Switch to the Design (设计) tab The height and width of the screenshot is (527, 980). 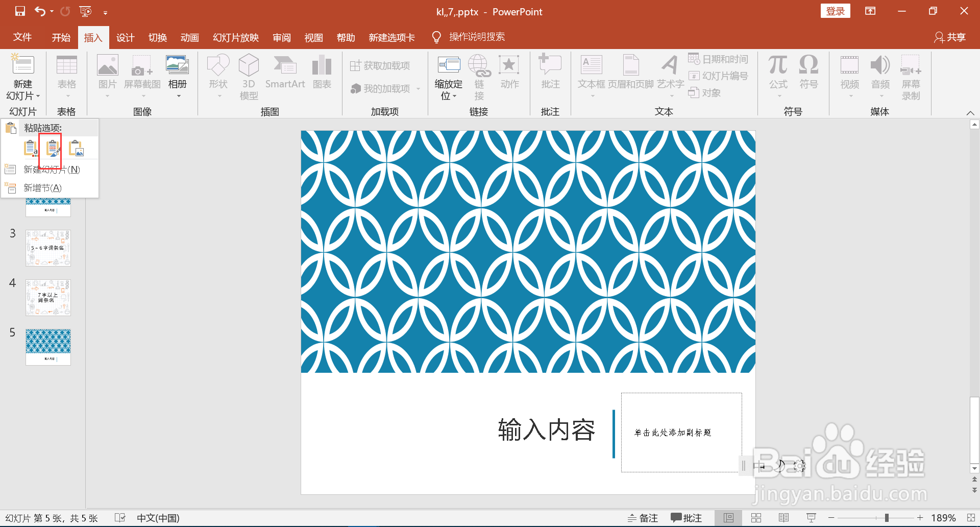126,37
